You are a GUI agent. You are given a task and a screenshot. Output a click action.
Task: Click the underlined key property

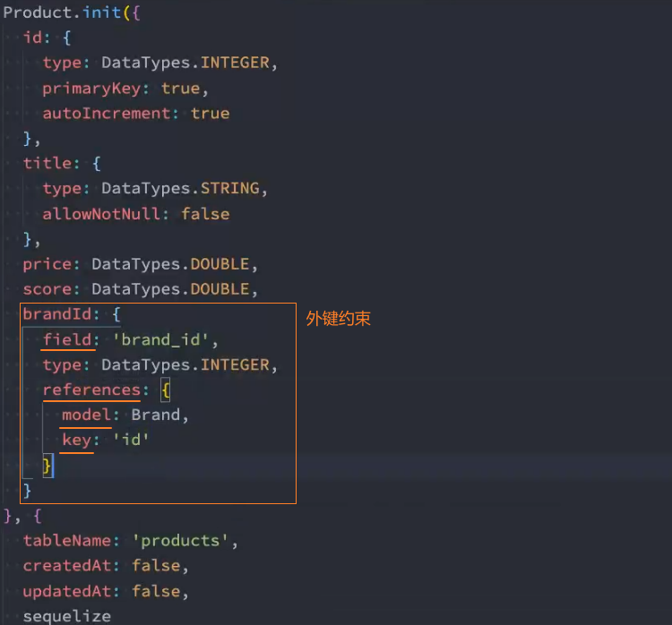click(77, 441)
